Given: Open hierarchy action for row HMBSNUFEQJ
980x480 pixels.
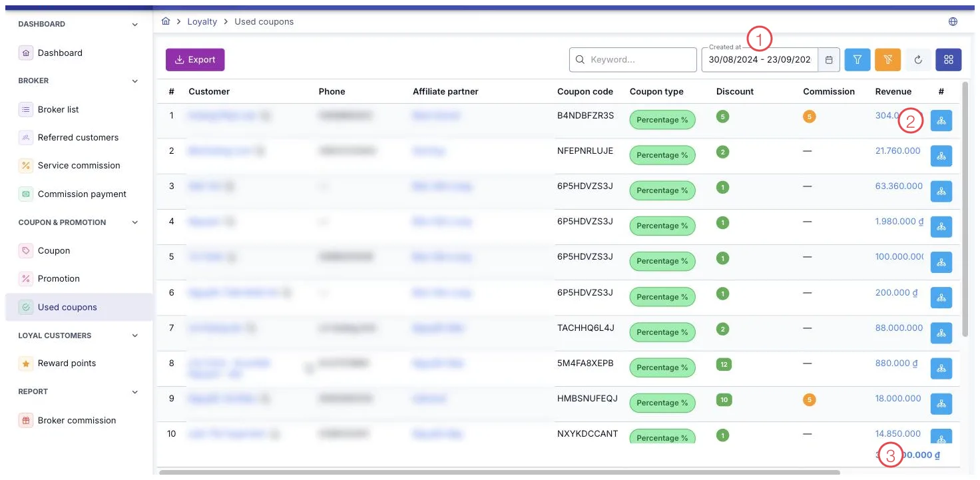Looking at the screenshot, I should [941, 403].
